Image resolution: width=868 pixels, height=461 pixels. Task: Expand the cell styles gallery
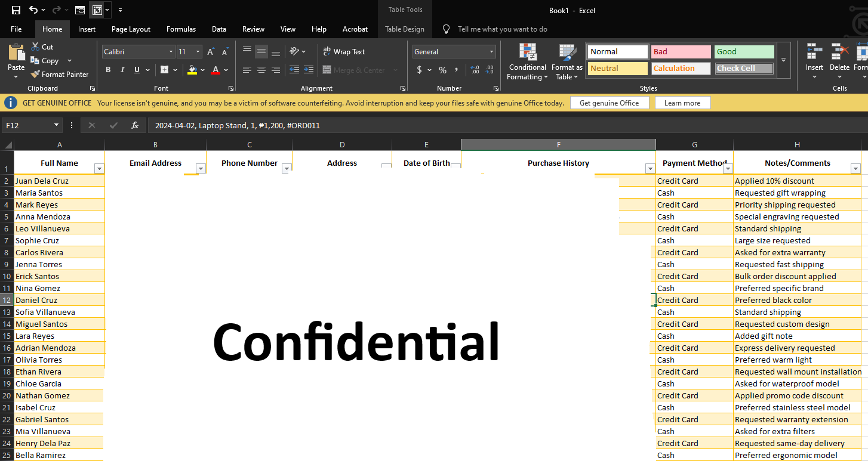click(x=784, y=60)
